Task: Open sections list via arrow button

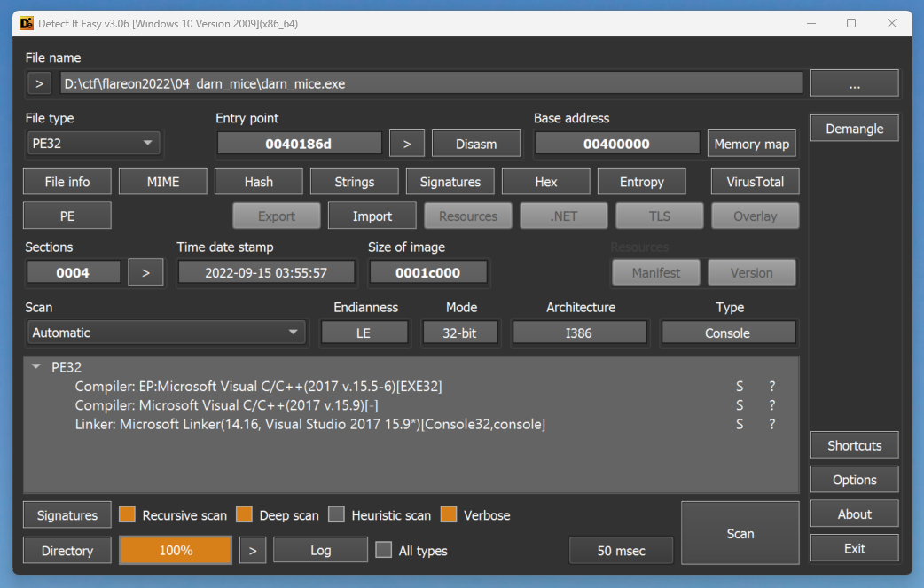Action: pyautogui.click(x=145, y=272)
